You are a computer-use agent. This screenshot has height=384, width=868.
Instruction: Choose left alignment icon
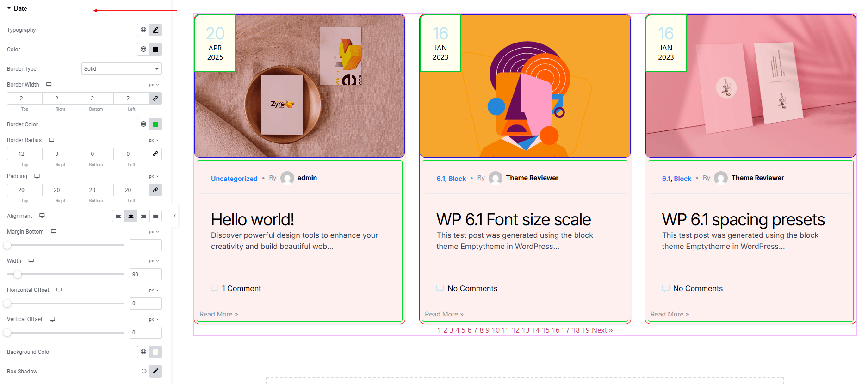[118, 216]
